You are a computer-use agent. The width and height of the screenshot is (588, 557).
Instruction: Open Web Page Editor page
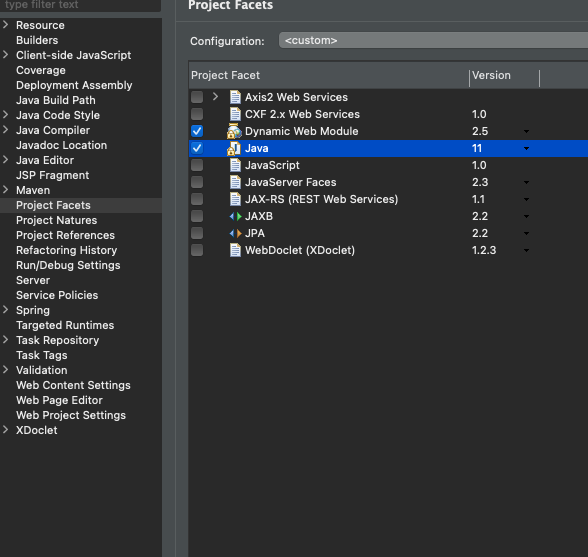click(x=59, y=400)
